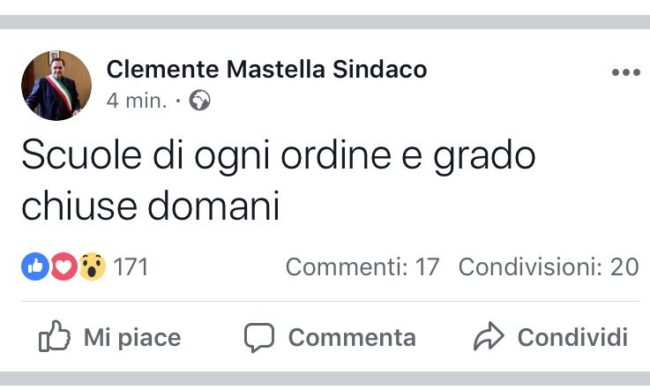Click the Commenta button label
The height and width of the screenshot is (390, 650).
[352, 337]
